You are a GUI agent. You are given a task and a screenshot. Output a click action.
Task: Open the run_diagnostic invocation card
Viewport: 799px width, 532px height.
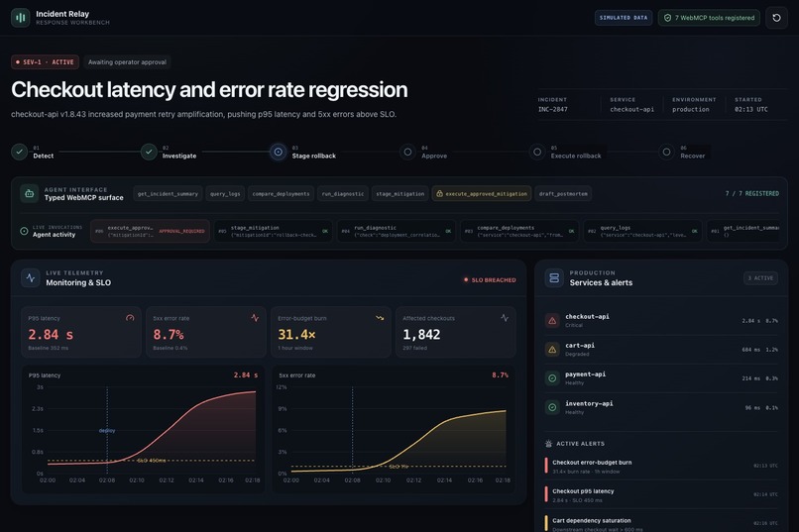pos(397,231)
